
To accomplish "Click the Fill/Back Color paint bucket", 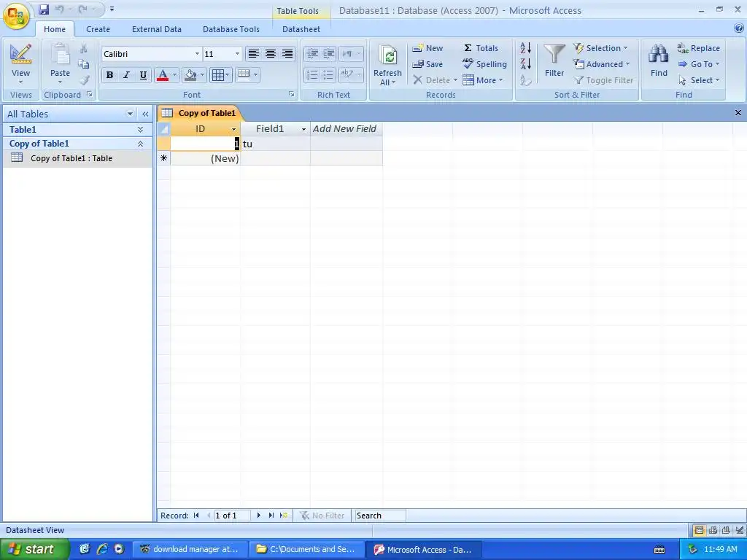I will tap(190, 75).
